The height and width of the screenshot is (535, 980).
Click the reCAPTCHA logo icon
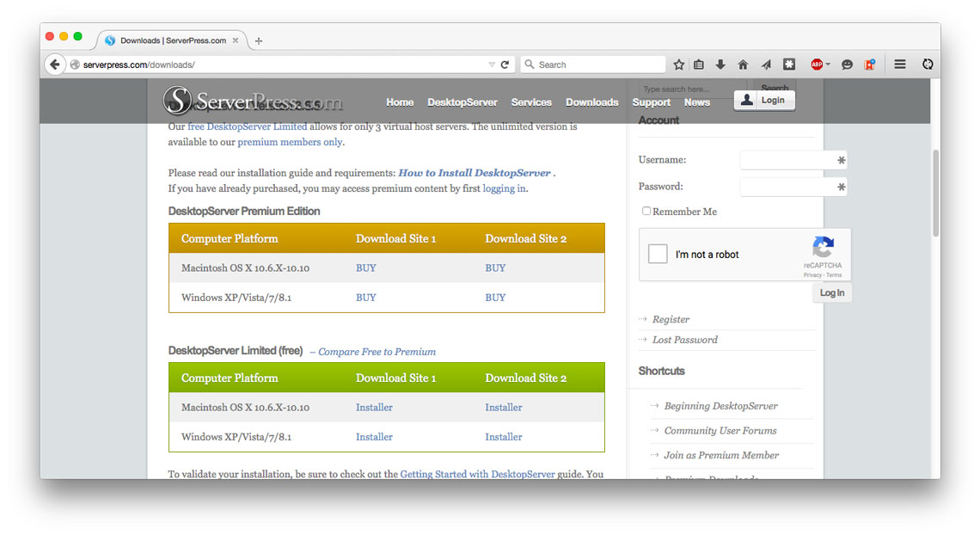824,247
